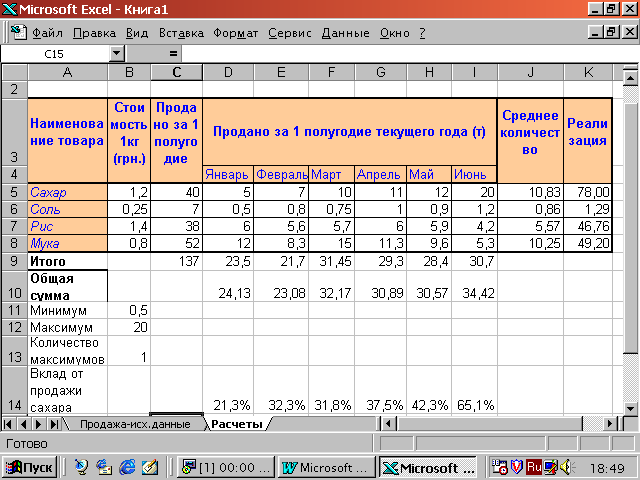Select the 'Минимум' label cell
Screen dimensions: 640x480
(x=68, y=311)
